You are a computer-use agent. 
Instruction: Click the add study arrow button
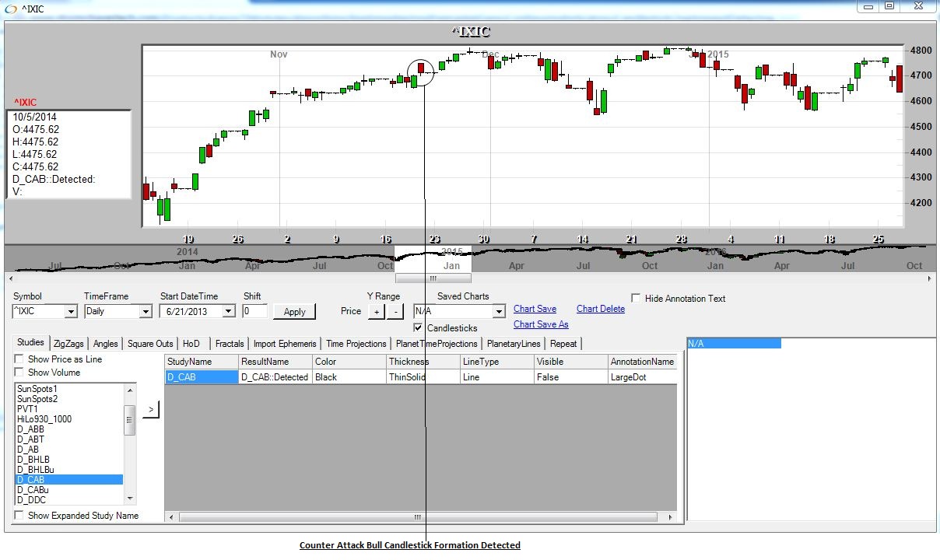[151, 409]
